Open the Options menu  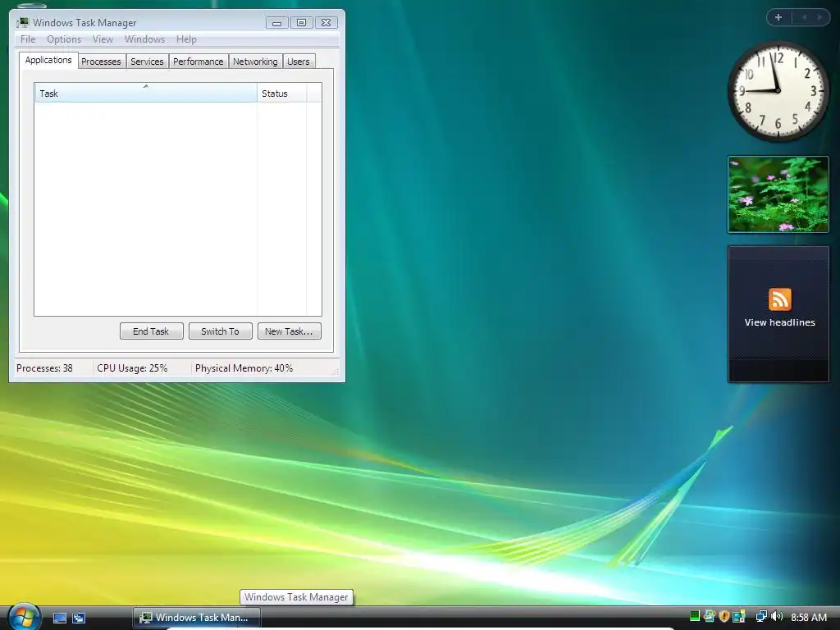(x=64, y=39)
